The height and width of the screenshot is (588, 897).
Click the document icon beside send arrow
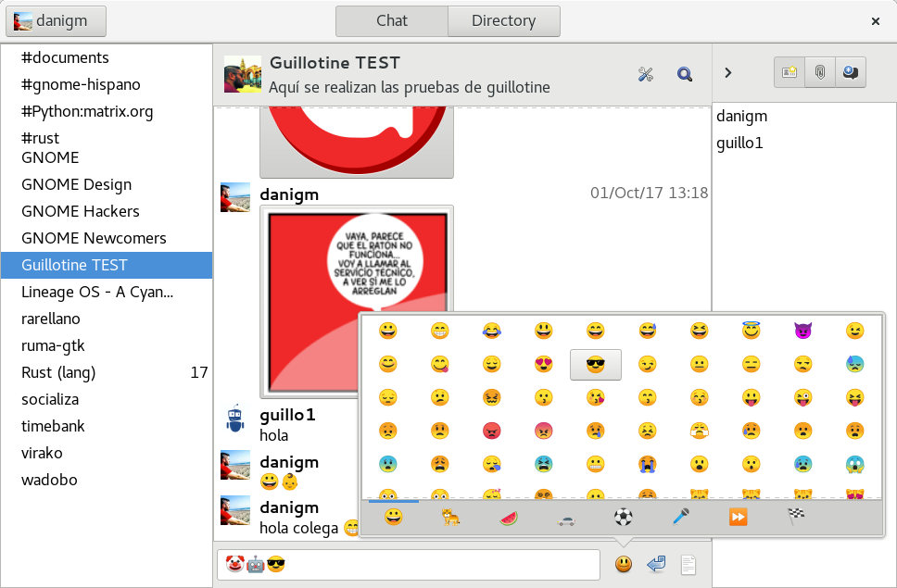point(689,565)
